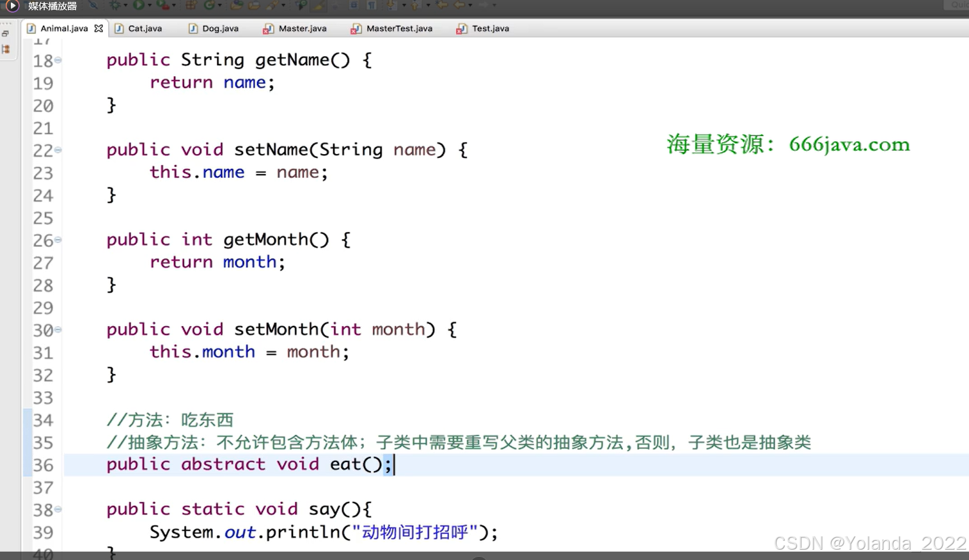Viewport: 969px width, 560px height.
Task: Collapse the setMonth method at line 30
Action: (58, 330)
